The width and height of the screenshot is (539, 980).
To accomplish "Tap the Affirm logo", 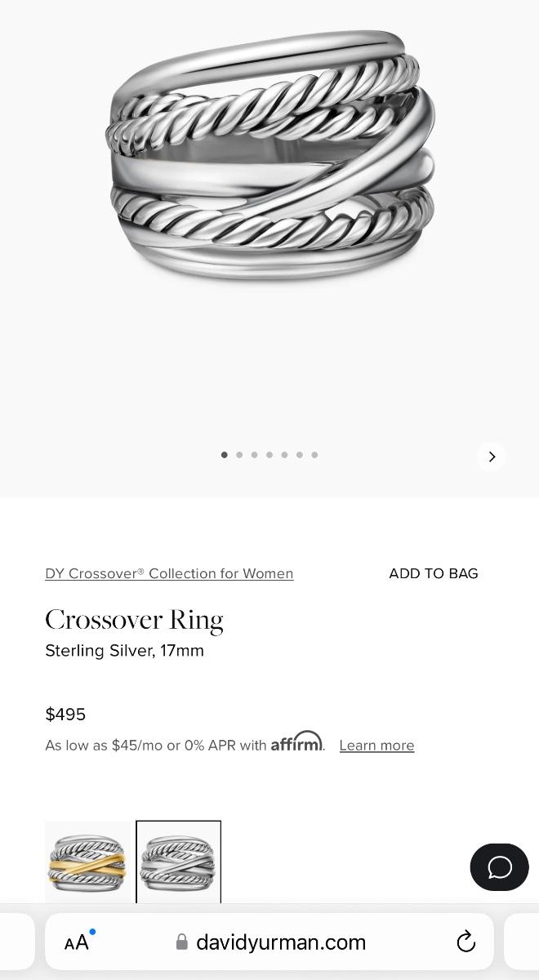I will coord(296,742).
